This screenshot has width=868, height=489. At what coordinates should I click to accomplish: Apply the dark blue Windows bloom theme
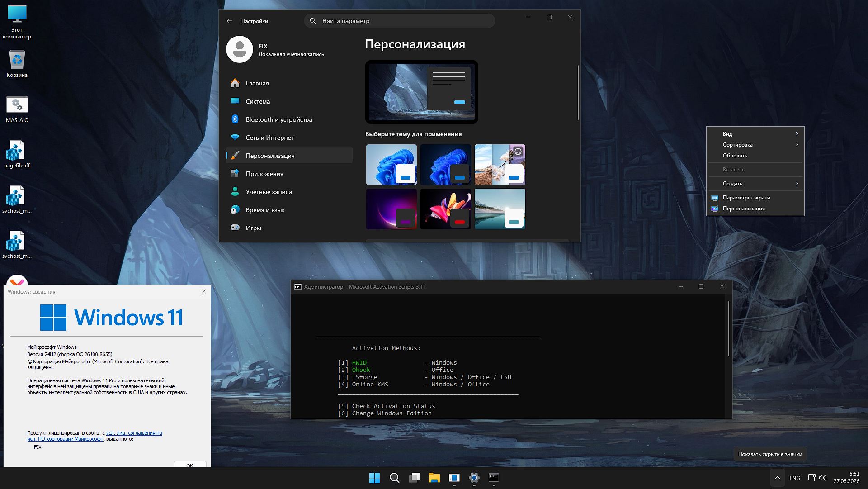click(x=446, y=165)
